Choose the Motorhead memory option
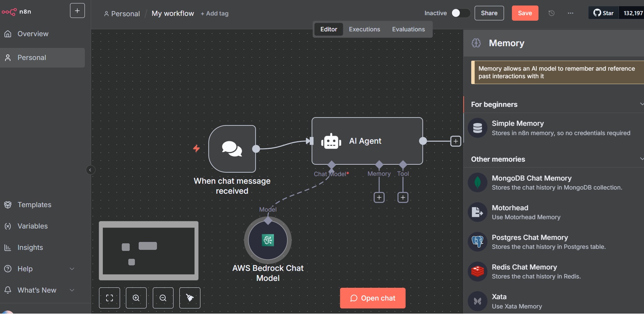 (x=554, y=212)
